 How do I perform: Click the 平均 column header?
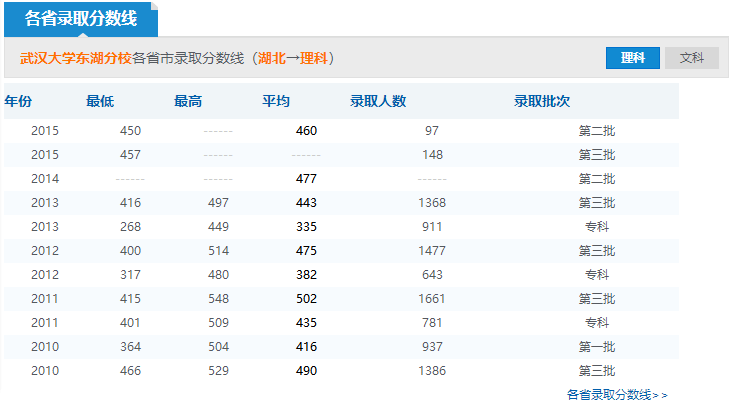click(276, 101)
